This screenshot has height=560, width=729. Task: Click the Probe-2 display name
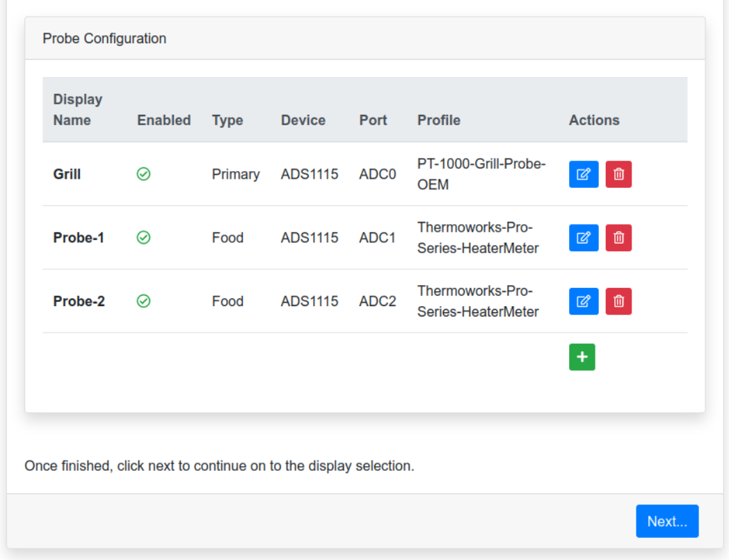79,301
